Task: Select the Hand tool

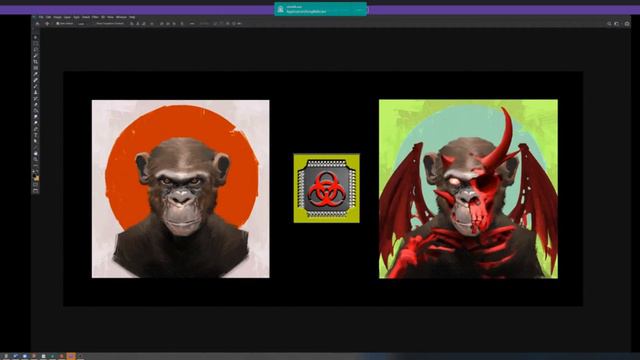Action: [x=36, y=153]
